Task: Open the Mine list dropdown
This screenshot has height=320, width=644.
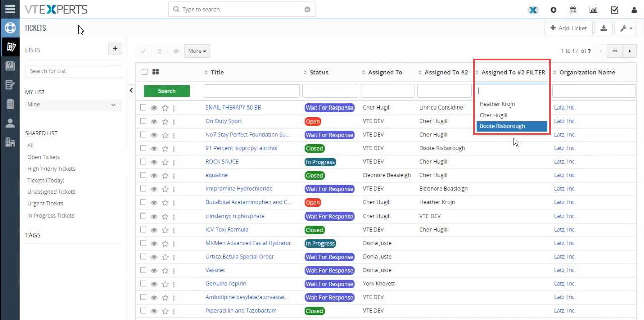Action: 73,105
